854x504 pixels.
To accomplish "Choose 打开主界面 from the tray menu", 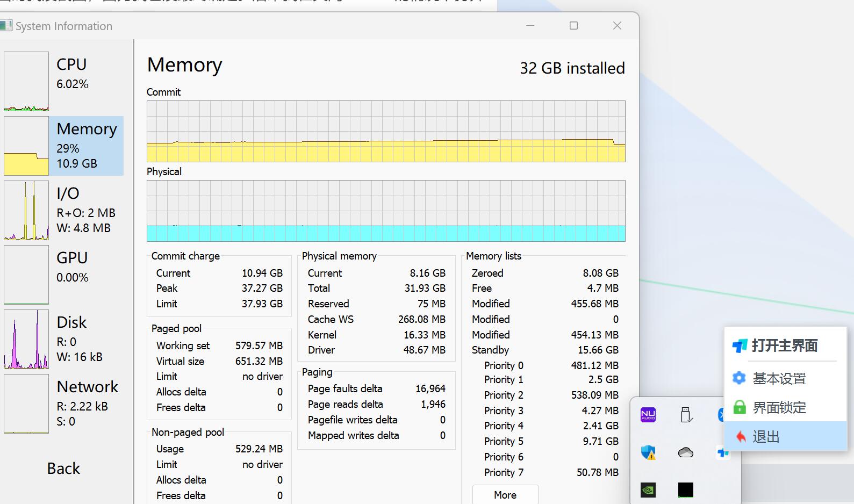I will 785,345.
